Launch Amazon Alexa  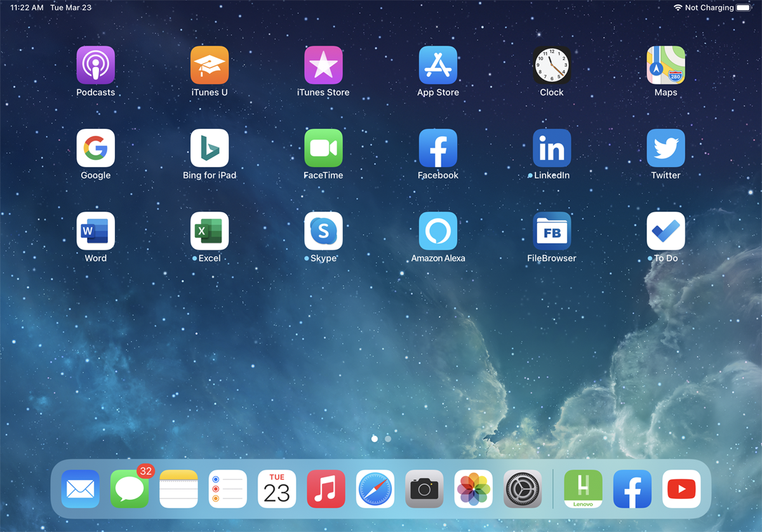438,231
